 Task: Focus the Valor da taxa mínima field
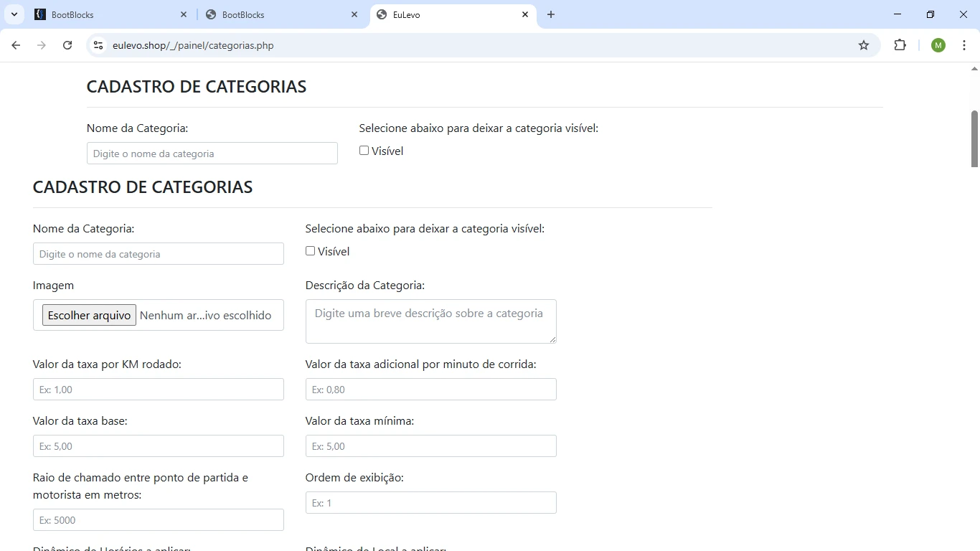(x=430, y=446)
